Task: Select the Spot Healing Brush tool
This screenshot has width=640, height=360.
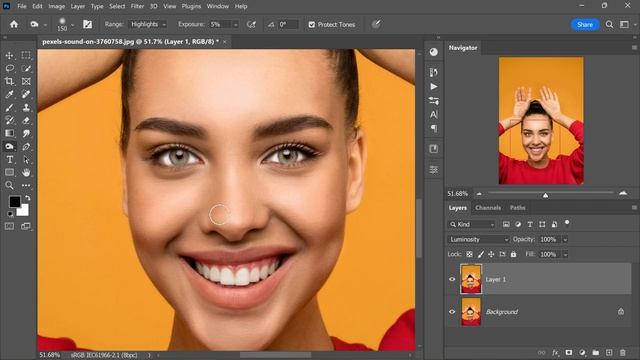Action: (26, 94)
